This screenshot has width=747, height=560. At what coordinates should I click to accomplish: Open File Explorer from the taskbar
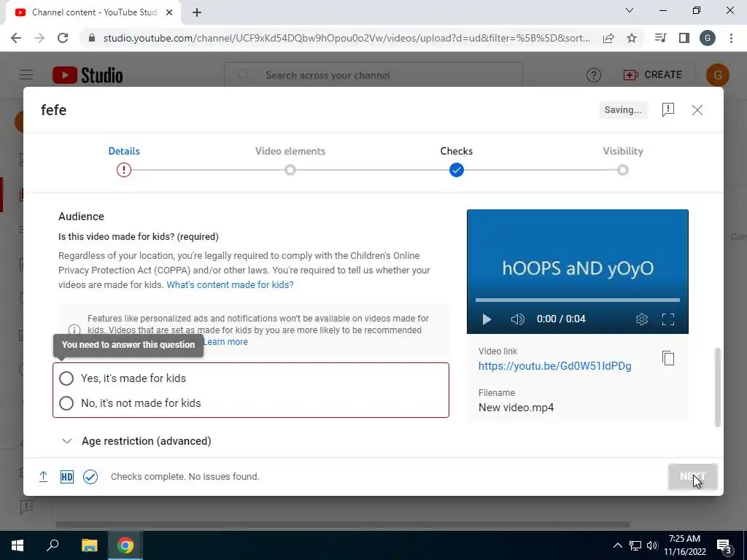[89, 545]
